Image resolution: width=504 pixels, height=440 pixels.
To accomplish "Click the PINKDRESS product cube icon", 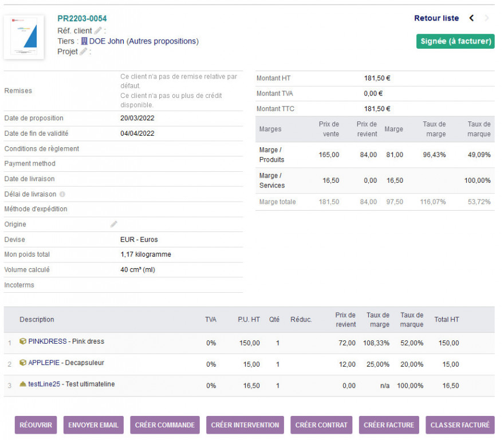I will pos(23,341).
